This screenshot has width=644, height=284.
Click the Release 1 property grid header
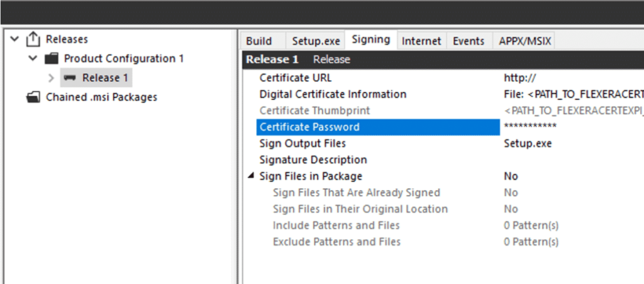(x=443, y=60)
